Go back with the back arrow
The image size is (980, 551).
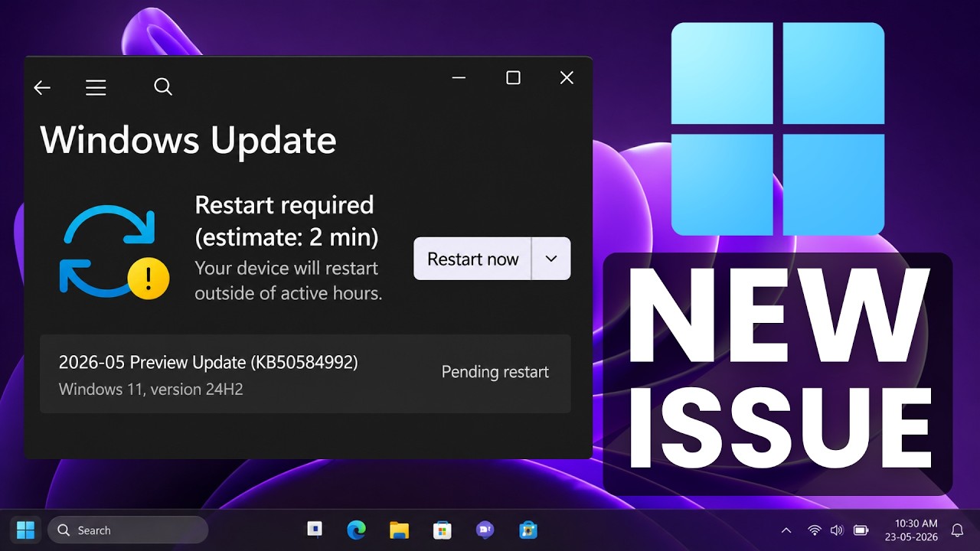[42, 88]
